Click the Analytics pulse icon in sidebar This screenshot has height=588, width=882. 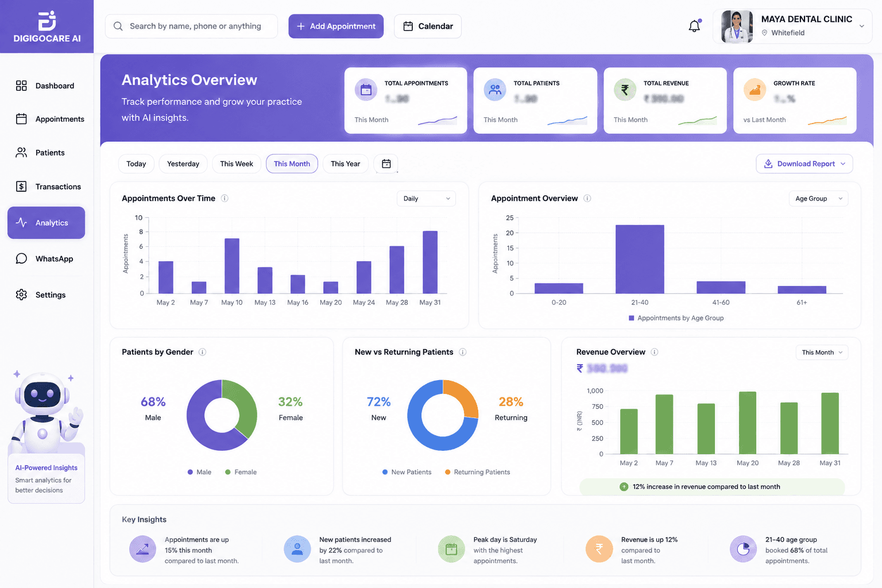[x=21, y=222]
